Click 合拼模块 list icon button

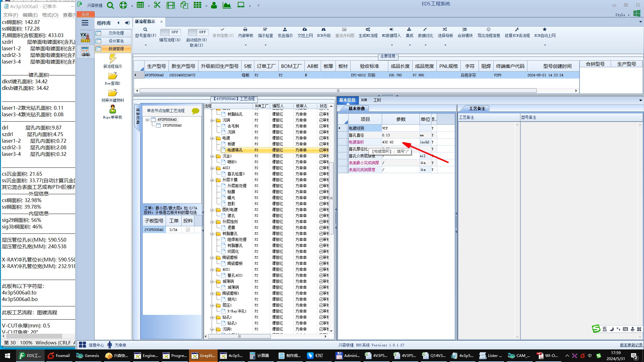(x=465, y=32)
